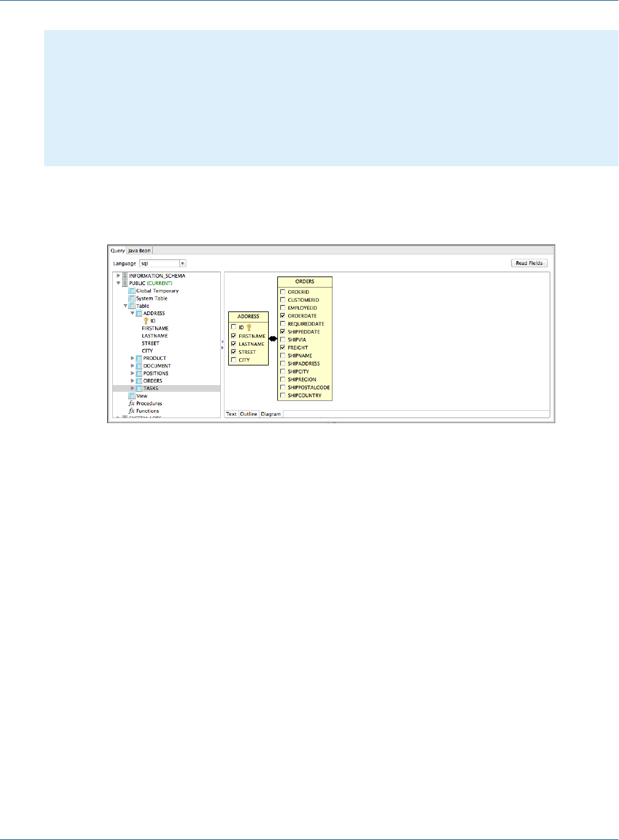The image size is (619, 840).
Task: Select CITY column in the tree
Action: pos(147,351)
